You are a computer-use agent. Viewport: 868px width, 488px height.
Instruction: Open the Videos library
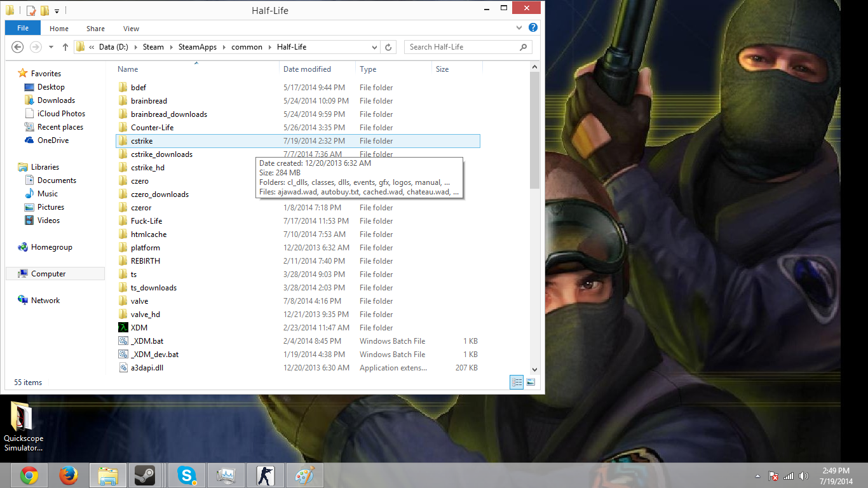pyautogui.click(x=48, y=220)
